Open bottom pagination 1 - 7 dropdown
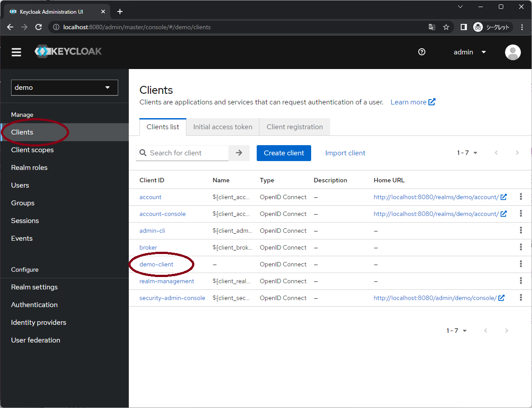The image size is (532, 408). coord(457,331)
